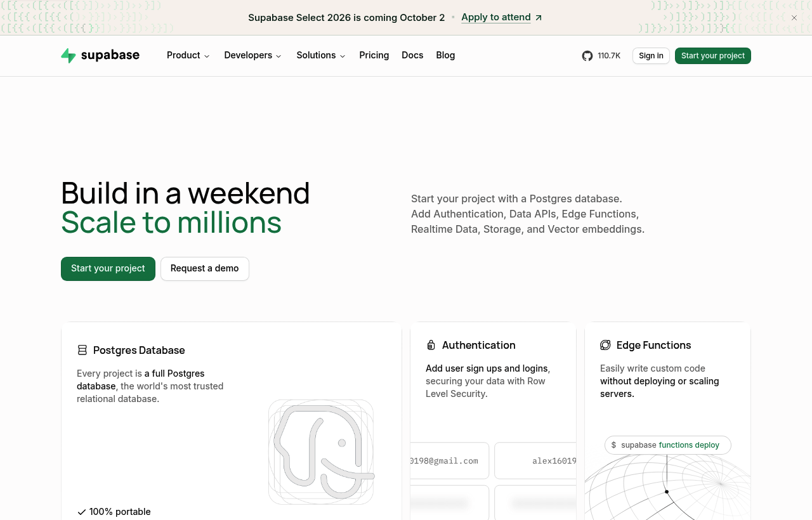812x520 pixels.
Task: Open the Docs page
Action: (x=412, y=55)
